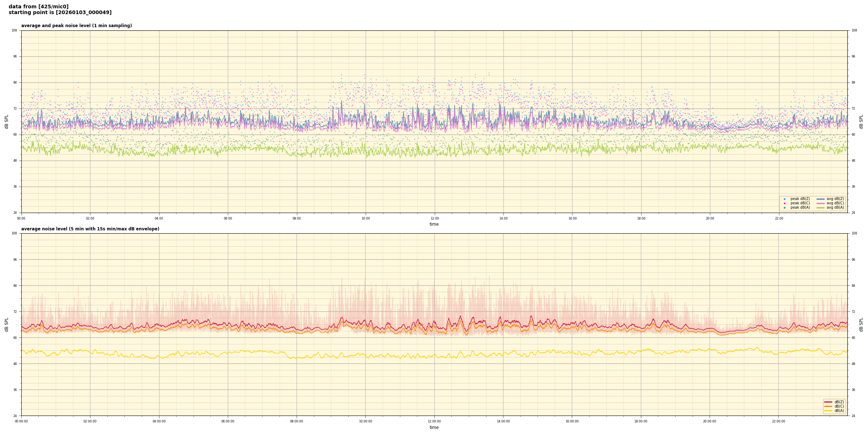868x434 pixels.
Task: Click the upper chart's 'time' axis label
Action: tap(434, 224)
